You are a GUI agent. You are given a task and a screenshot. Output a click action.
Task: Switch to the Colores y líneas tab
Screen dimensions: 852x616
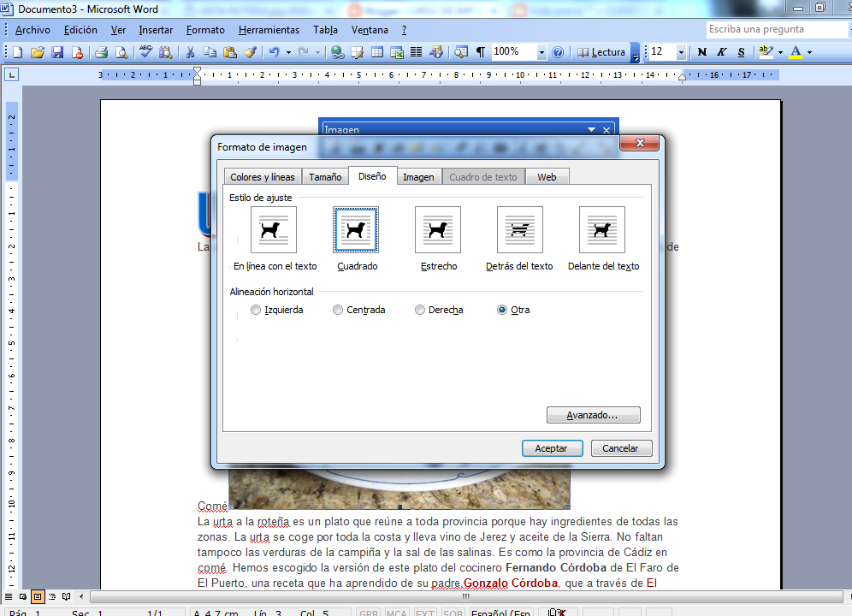coord(262,176)
